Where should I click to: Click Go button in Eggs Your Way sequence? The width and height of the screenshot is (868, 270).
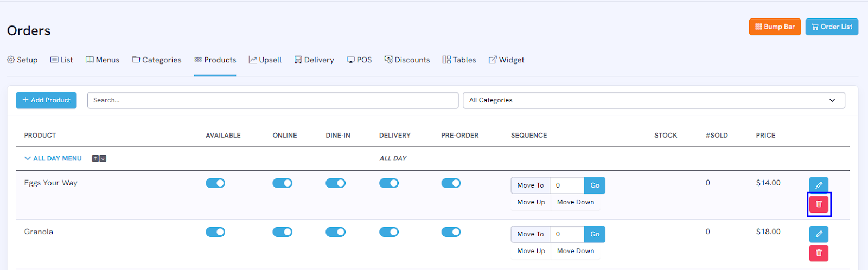[595, 185]
